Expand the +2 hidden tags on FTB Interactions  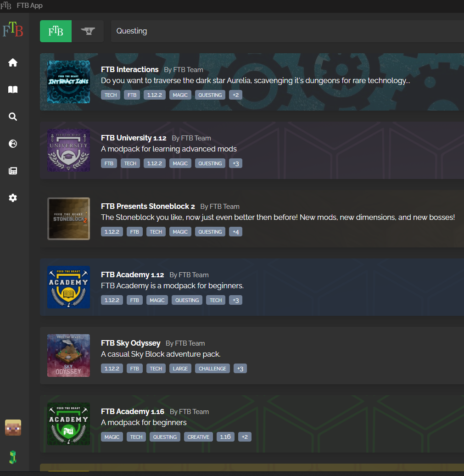pos(235,95)
